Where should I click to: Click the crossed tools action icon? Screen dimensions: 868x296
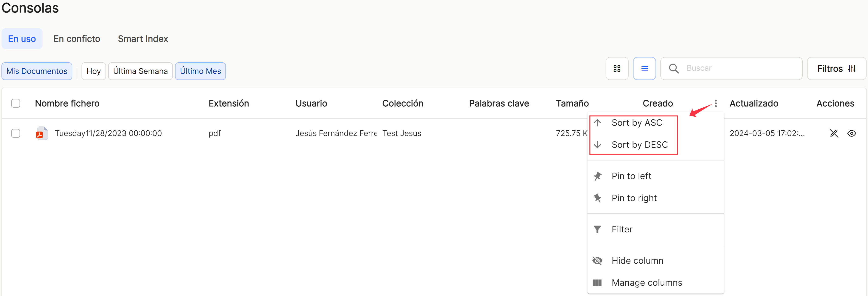834,134
